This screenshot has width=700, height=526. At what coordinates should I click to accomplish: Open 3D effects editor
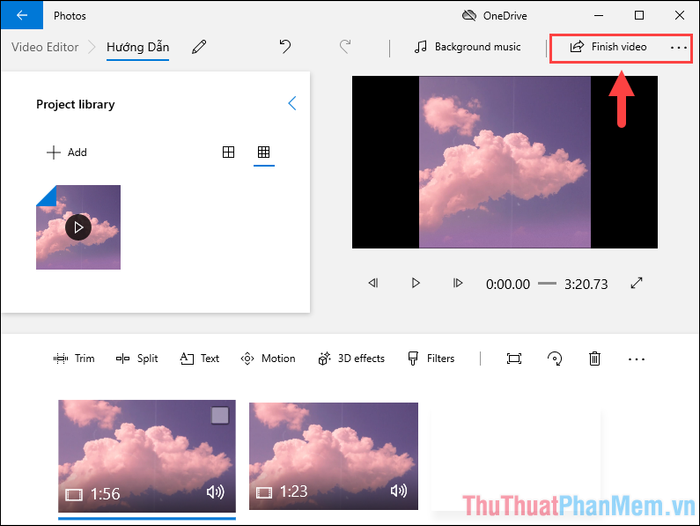tap(351, 359)
